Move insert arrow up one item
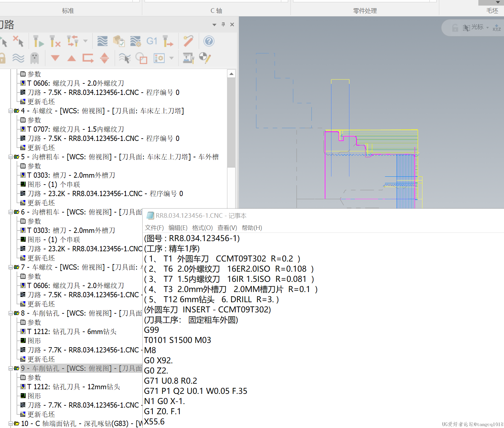This screenshot has height=428, width=504. pyautogui.click(x=71, y=58)
